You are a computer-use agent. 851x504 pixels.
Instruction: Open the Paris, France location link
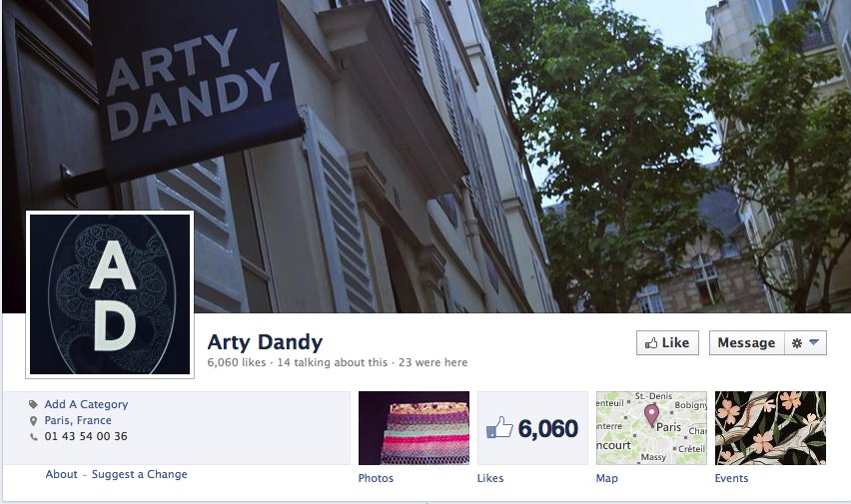pos(78,420)
